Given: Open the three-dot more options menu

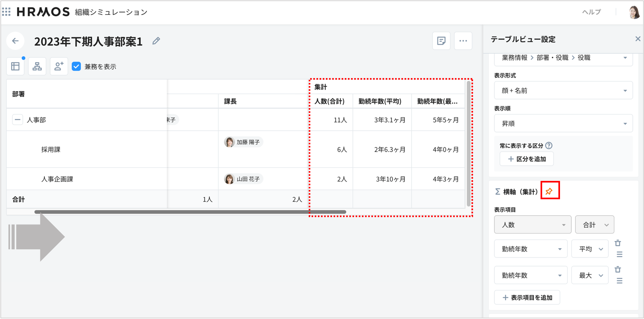Looking at the screenshot, I should click(463, 41).
